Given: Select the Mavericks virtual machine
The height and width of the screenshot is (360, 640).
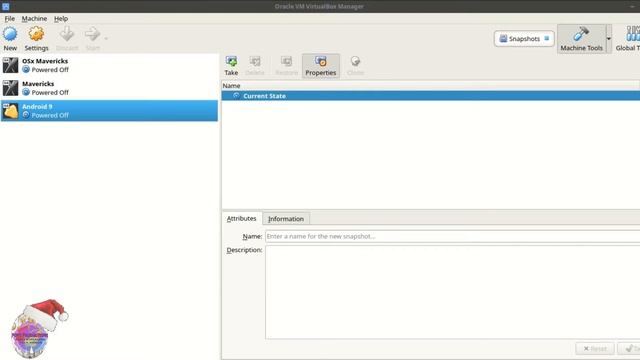Looking at the screenshot, I should pos(109,88).
